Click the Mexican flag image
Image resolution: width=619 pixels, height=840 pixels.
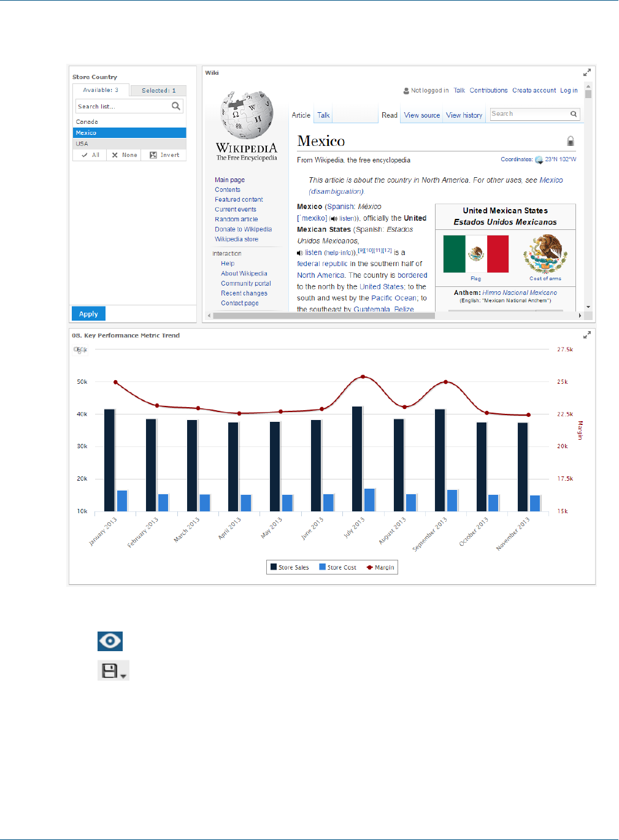click(476, 254)
